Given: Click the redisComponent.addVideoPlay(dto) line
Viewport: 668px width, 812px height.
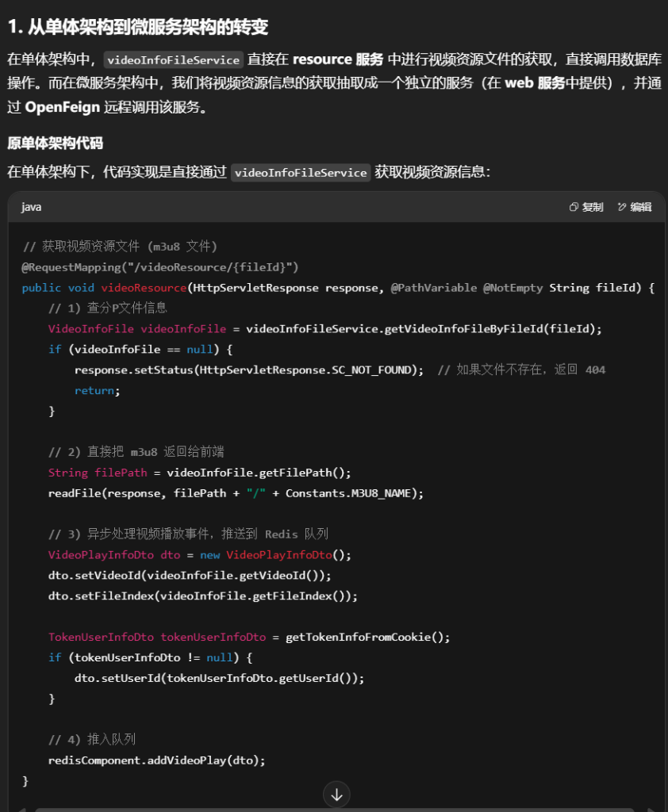Looking at the screenshot, I should point(156,760).
